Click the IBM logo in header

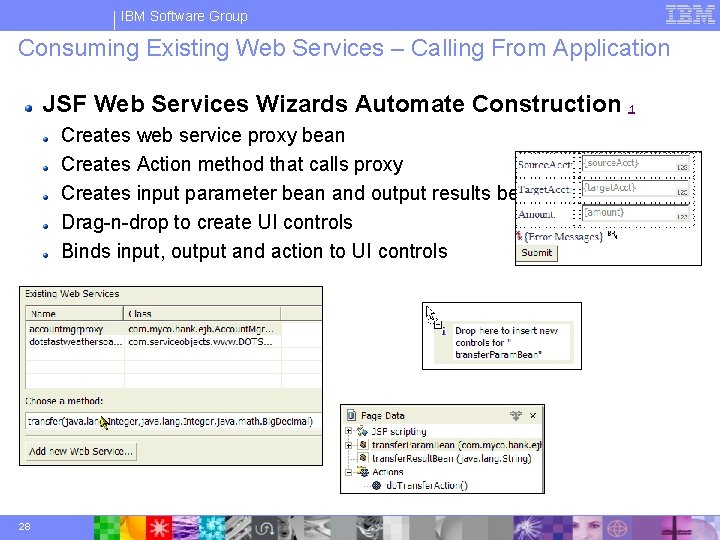(x=690, y=15)
